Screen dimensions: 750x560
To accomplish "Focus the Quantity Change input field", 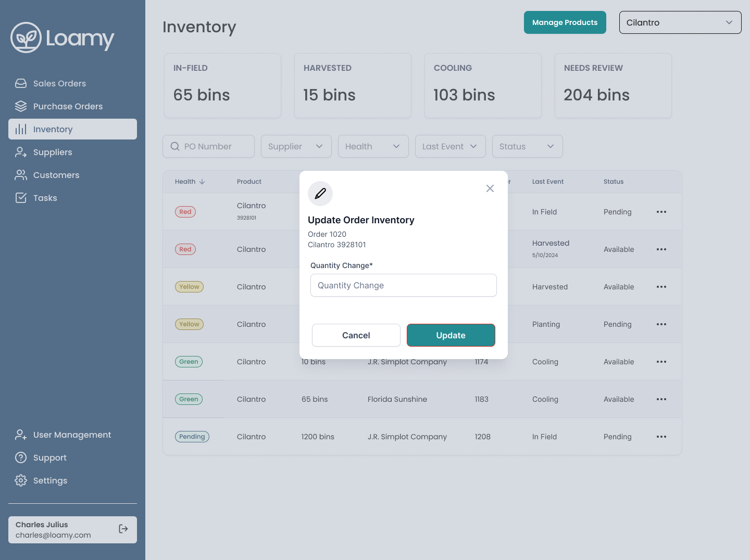I will (x=404, y=285).
